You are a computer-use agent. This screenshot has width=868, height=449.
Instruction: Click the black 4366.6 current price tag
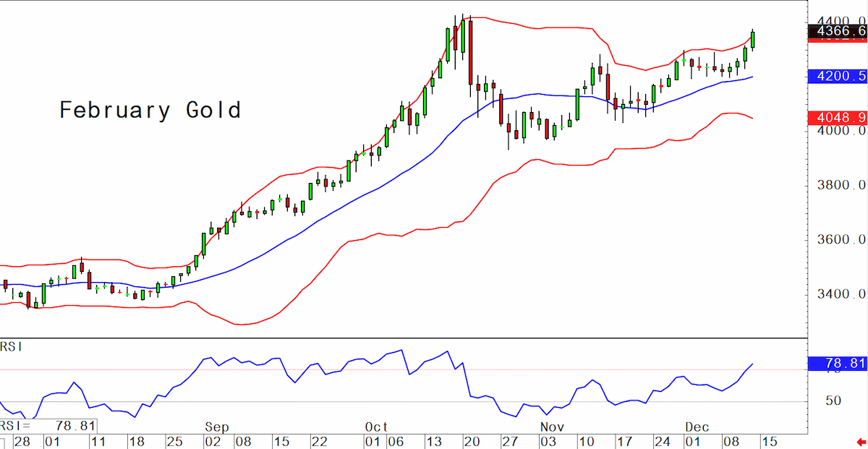point(838,31)
